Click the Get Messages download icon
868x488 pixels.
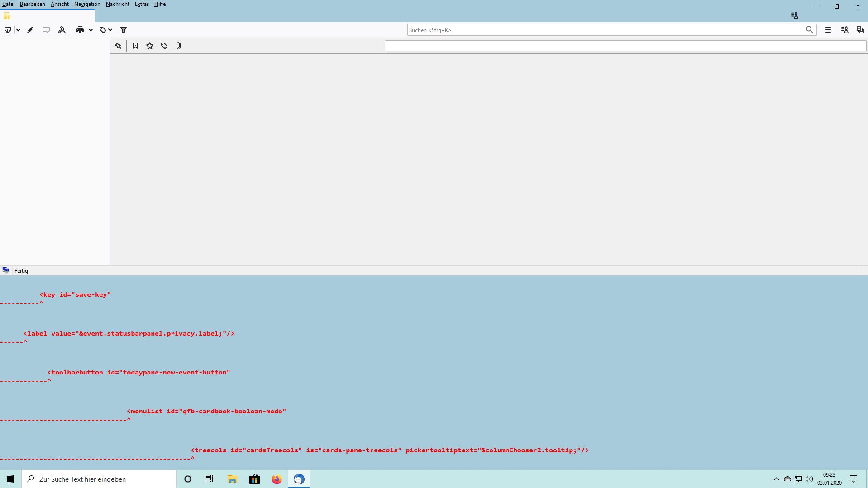click(8, 30)
